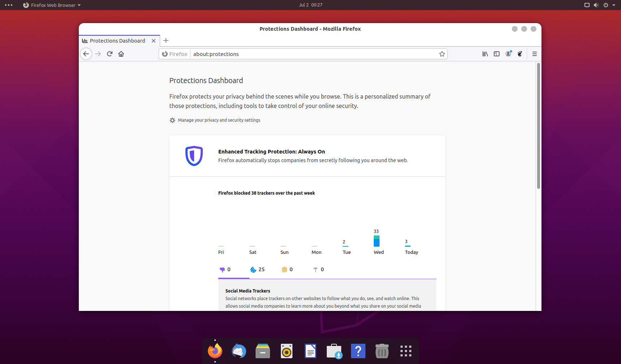Open Firefox Web Browser app menu in top bar

click(52, 5)
